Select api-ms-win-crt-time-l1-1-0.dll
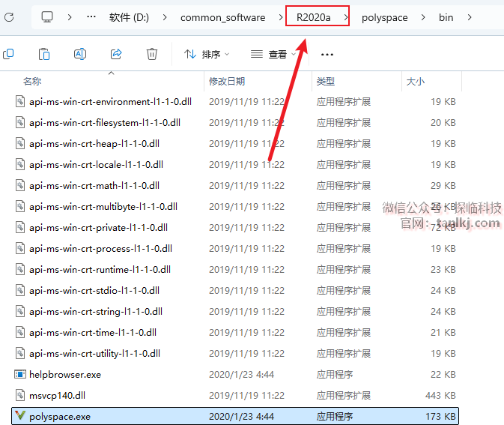504x425 pixels. (x=93, y=332)
